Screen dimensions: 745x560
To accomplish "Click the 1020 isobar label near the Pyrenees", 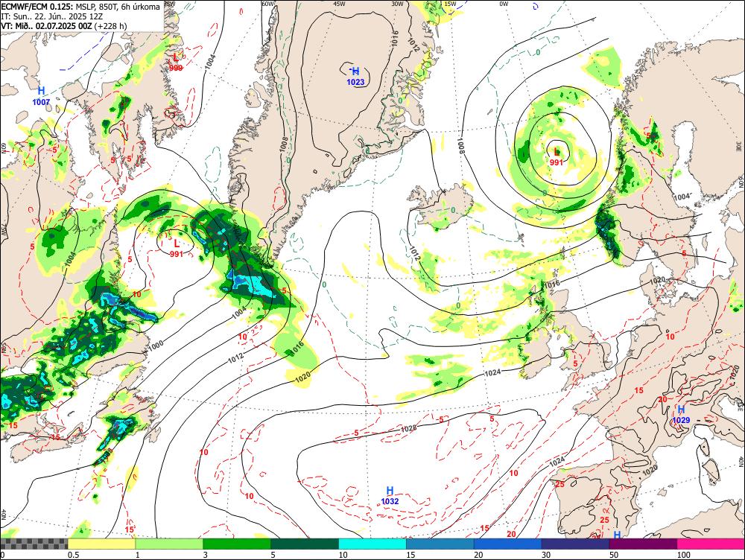I will pyautogui.click(x=650, y=471).
